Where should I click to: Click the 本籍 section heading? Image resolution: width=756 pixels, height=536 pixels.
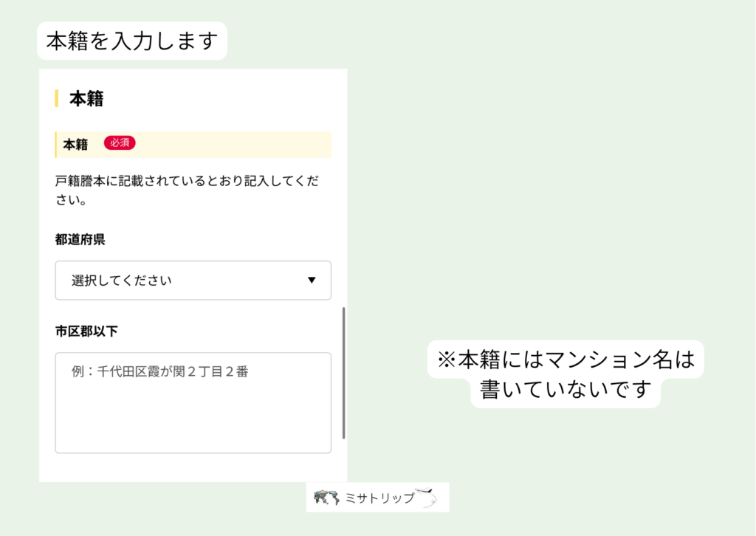click(x=86, y=98)
